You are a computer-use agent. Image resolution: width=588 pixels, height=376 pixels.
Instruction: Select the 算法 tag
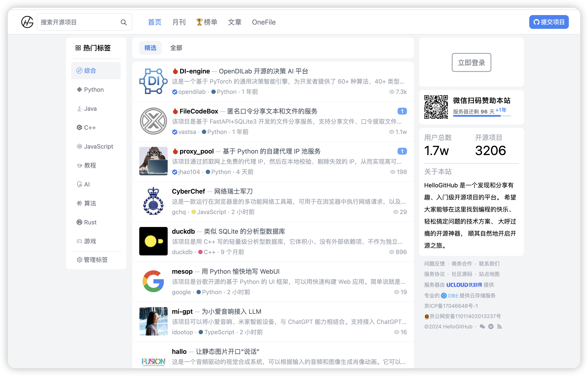pos(96,203)
